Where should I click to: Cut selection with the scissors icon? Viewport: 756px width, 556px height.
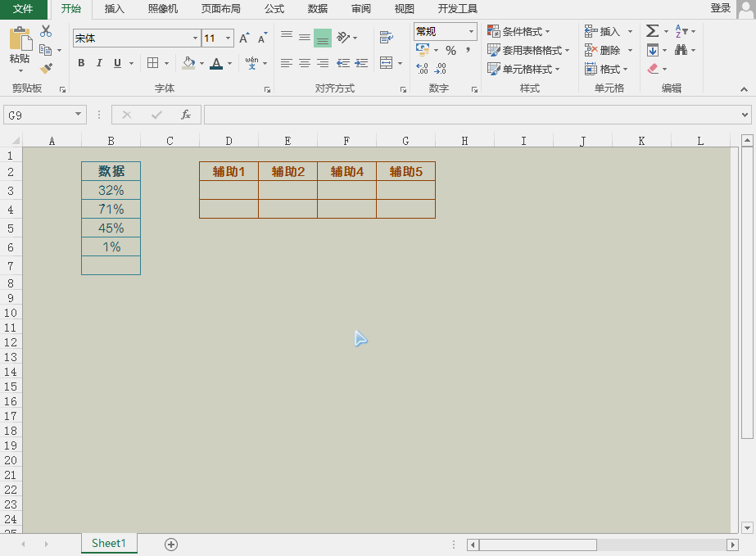pos(46,31)
